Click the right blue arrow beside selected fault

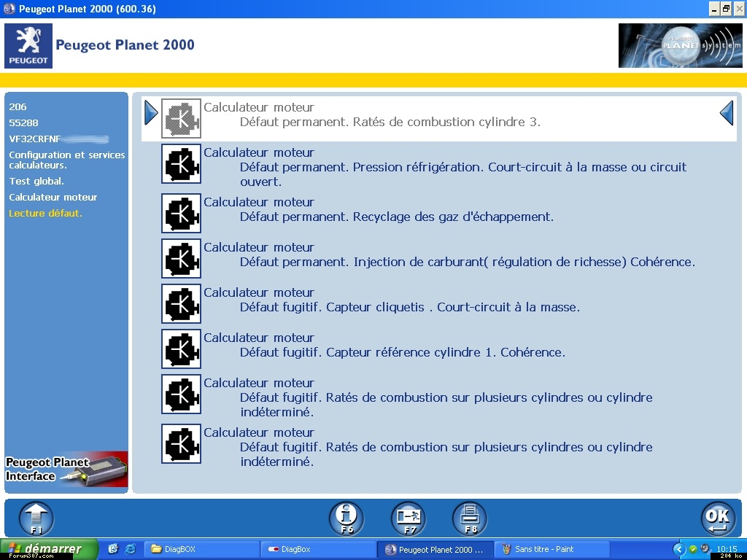tap(727, 113)
